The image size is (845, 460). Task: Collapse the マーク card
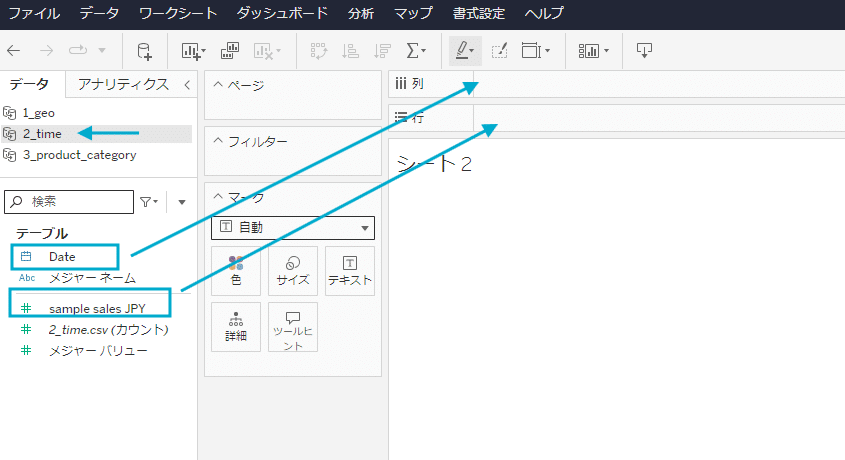click(218, 197)
